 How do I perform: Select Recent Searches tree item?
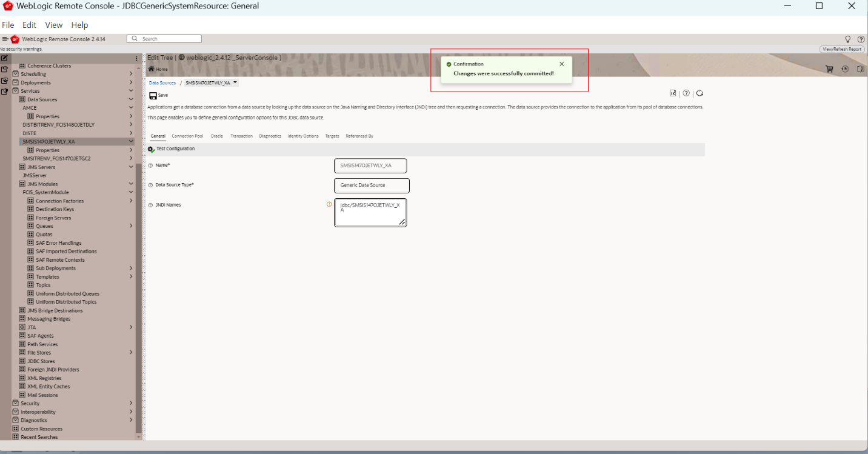39,437
